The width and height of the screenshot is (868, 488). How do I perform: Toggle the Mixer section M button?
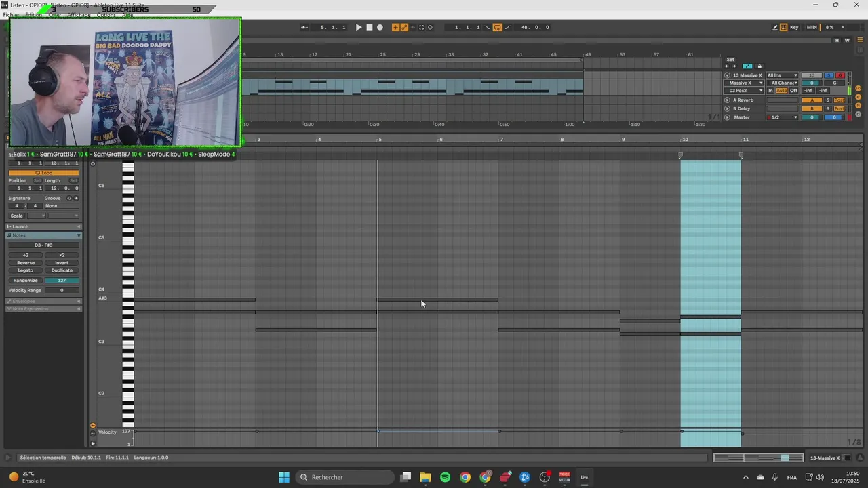(859, 105)
